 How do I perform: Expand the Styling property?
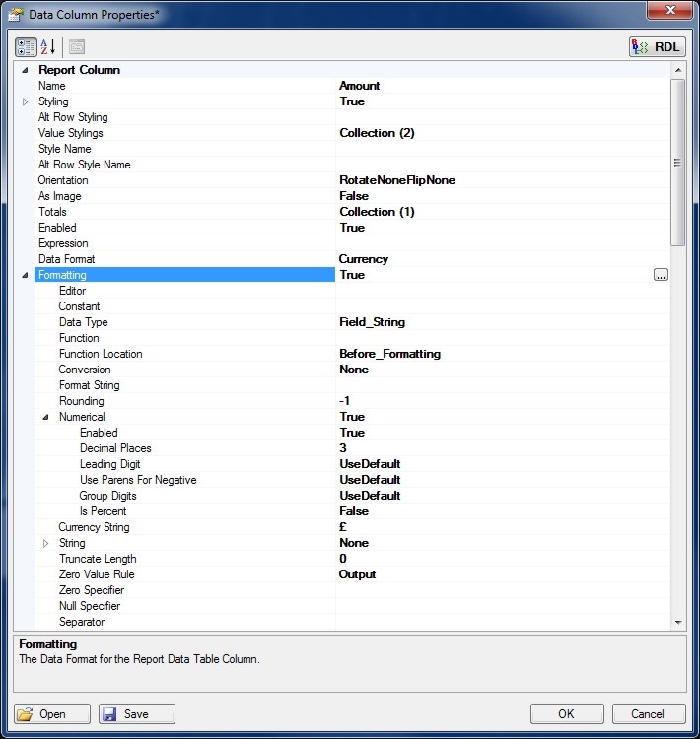click(25, 101)
